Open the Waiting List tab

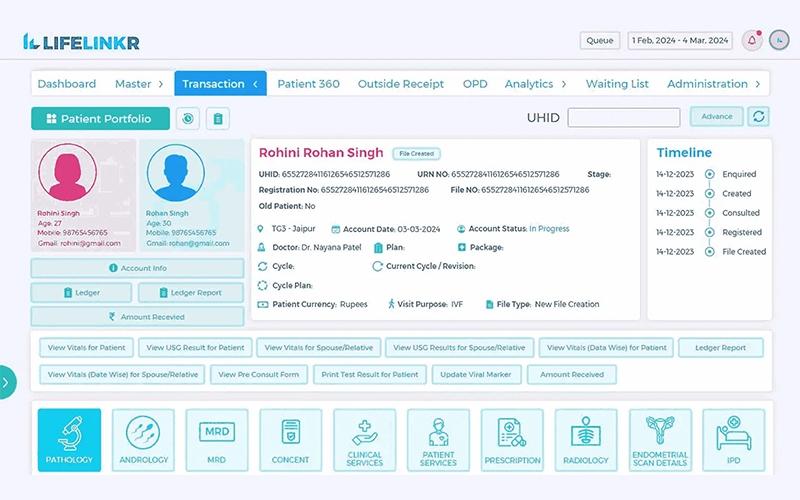point(617,84)
